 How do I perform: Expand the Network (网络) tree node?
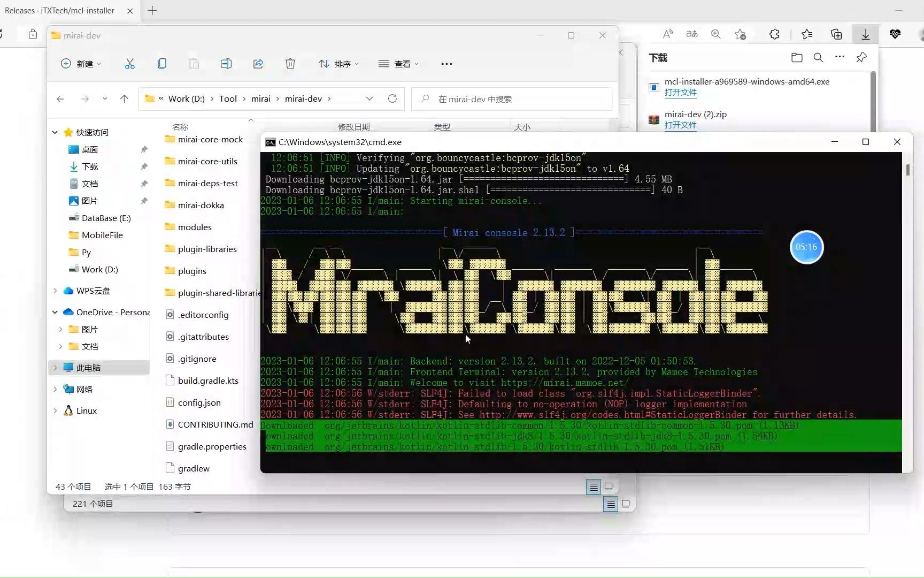coord(55,389)
